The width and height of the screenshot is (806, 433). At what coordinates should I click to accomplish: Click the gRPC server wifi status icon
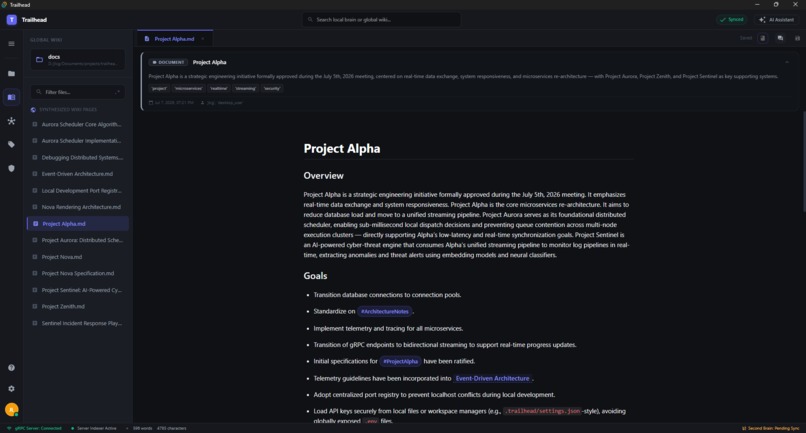tap(9, 428)
